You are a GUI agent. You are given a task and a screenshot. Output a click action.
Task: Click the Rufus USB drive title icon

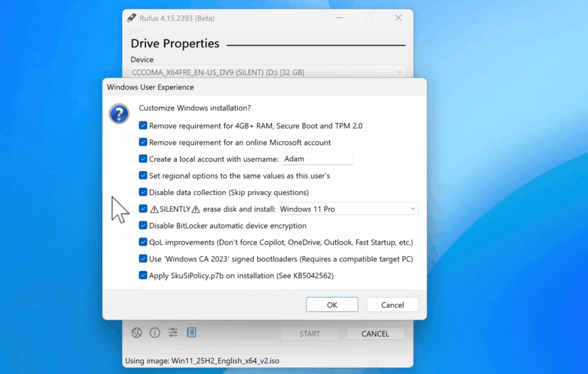131,18
